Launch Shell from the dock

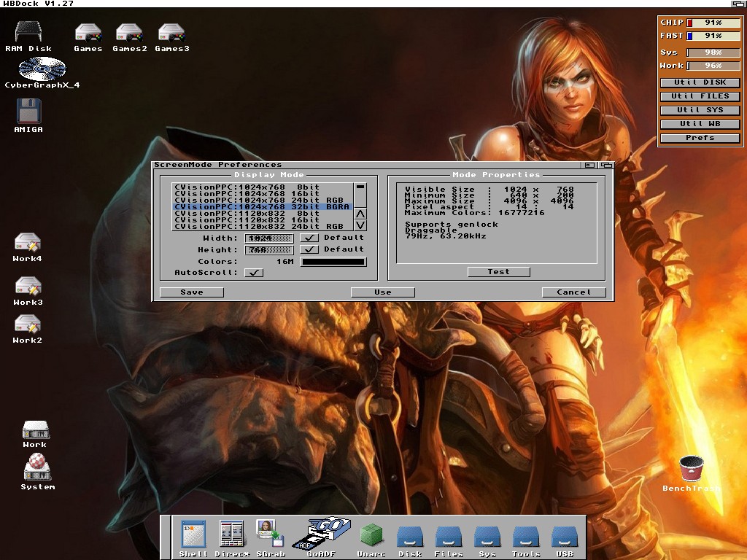[193, 534]
